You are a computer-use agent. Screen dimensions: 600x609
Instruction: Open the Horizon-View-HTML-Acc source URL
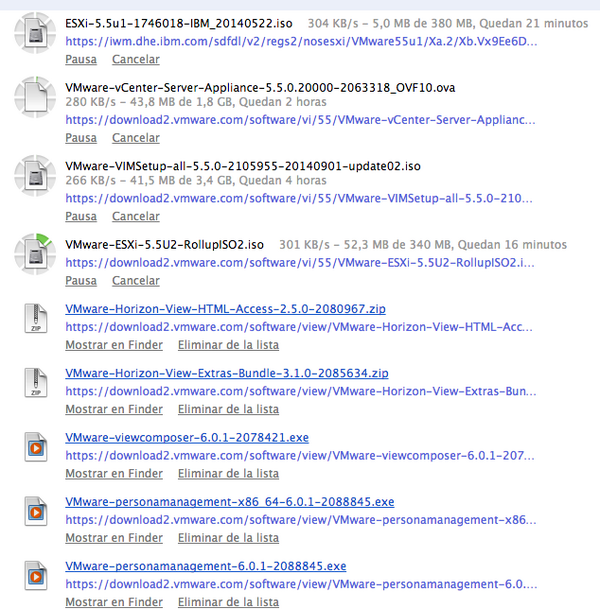click(299, 327)
